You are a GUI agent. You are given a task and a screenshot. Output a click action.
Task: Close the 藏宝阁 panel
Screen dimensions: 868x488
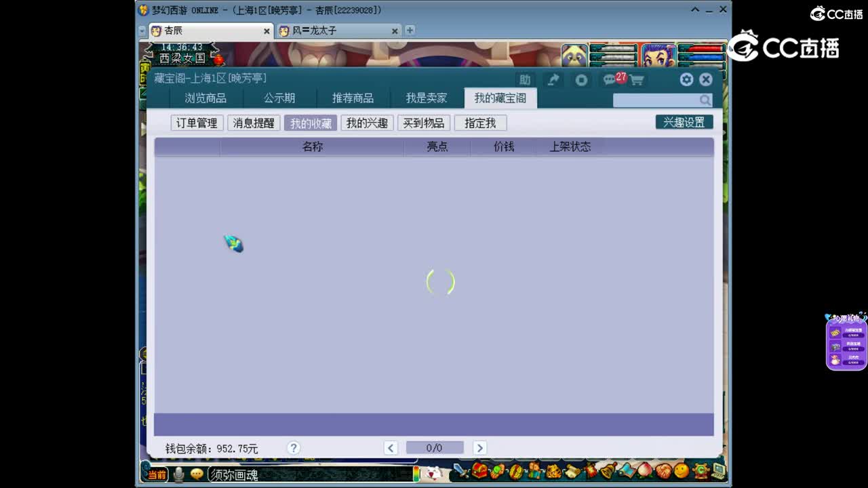click(x=706, y=79)
